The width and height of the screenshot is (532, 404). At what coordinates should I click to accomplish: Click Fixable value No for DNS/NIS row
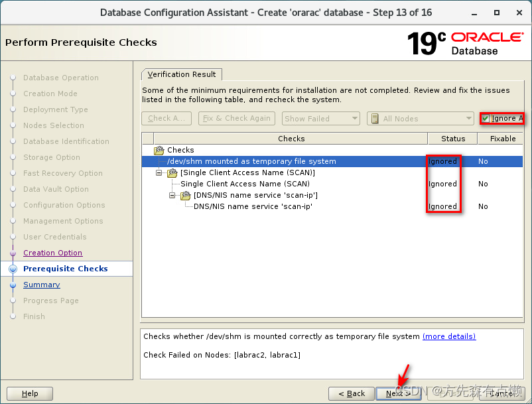click(483, 206)
